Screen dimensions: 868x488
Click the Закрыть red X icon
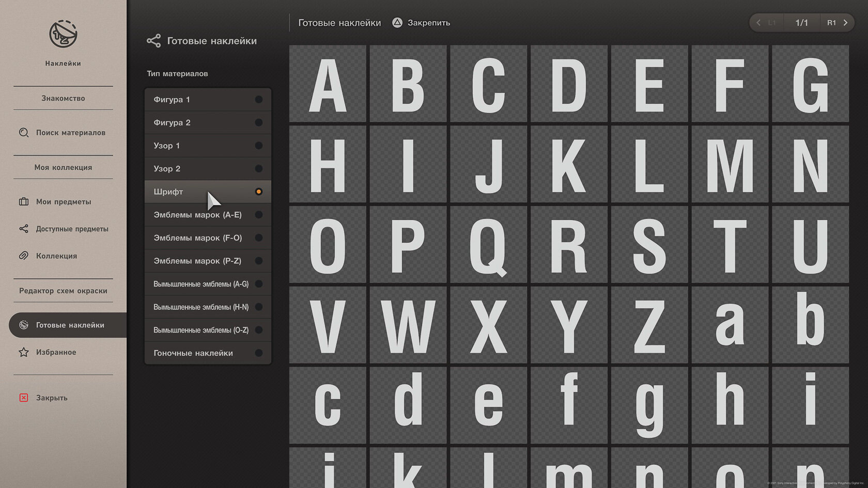(x=24, y=398)
